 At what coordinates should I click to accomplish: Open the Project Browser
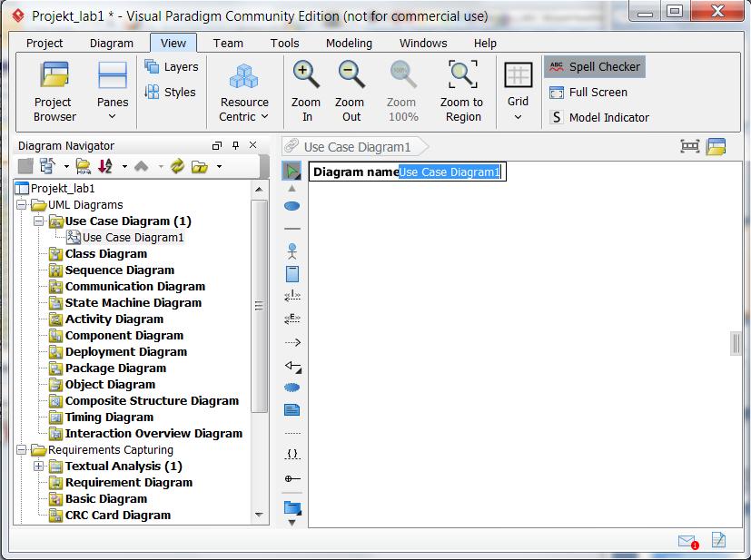pyautogui.click(x=54, y=91)
